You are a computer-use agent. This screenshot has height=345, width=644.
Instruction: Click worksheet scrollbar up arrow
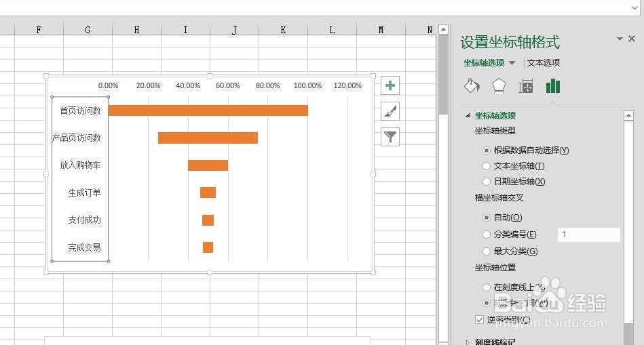[444, 30]
